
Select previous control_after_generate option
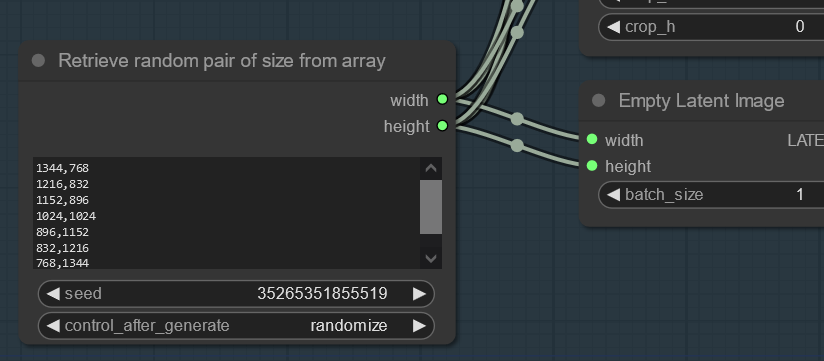point(53,326)
